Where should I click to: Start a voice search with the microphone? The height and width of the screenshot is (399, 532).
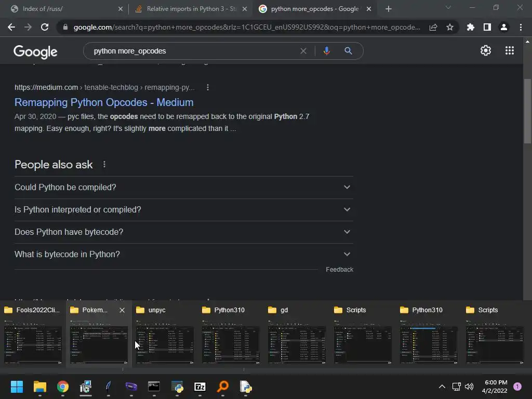pos(326,51)
